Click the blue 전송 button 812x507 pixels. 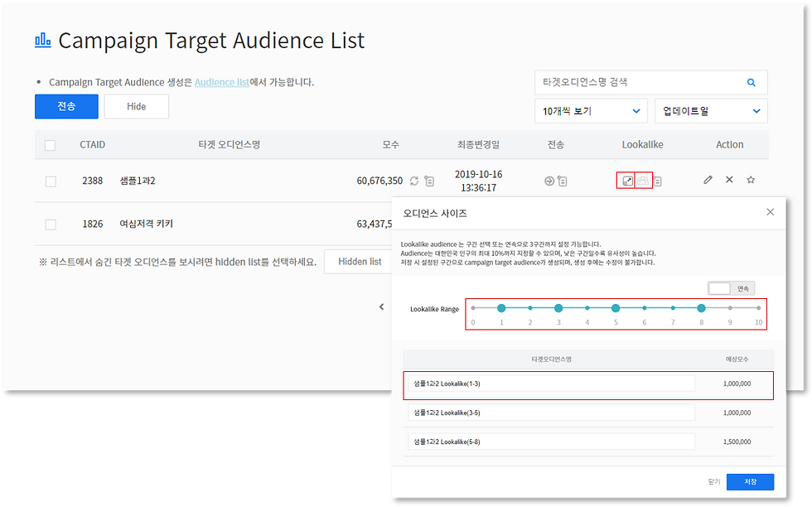[x=67, y=107]
